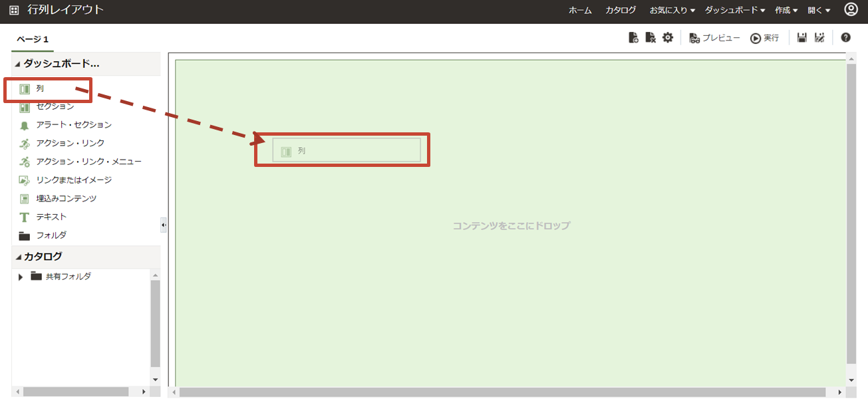Go to ホーム in the top navigation

580,10
